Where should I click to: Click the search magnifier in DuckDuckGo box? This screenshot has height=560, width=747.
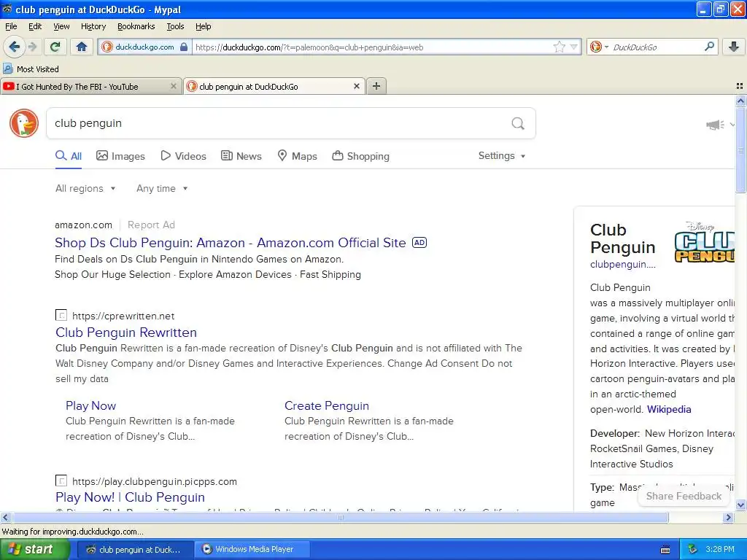(x=518, y=124)
